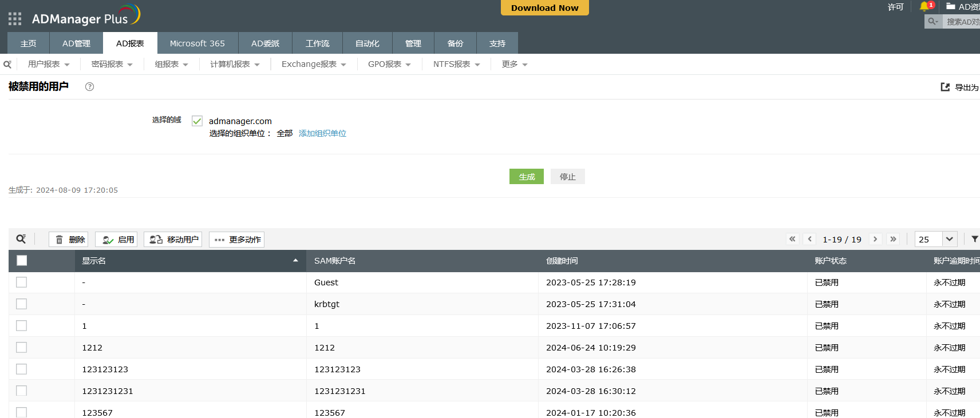
Task: Select the checkbox for the Guest row
Action: pyautogui.click(x=22, y=282)
